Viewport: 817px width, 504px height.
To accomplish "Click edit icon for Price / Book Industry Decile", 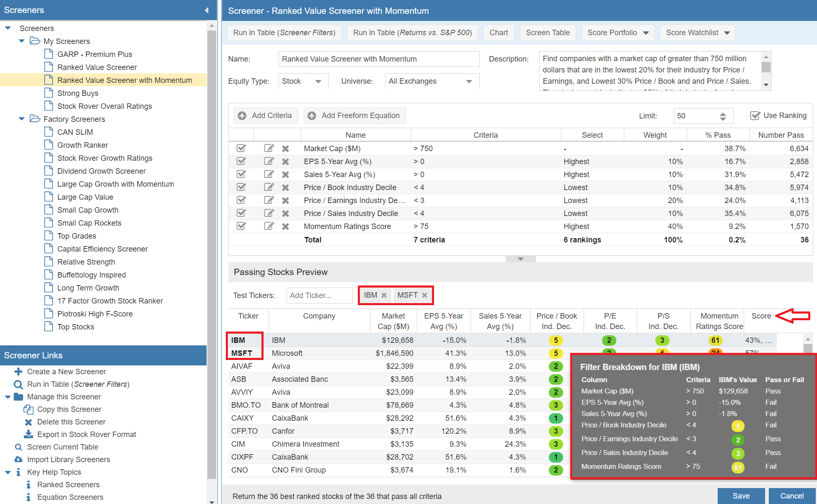I will pos(269,187).
